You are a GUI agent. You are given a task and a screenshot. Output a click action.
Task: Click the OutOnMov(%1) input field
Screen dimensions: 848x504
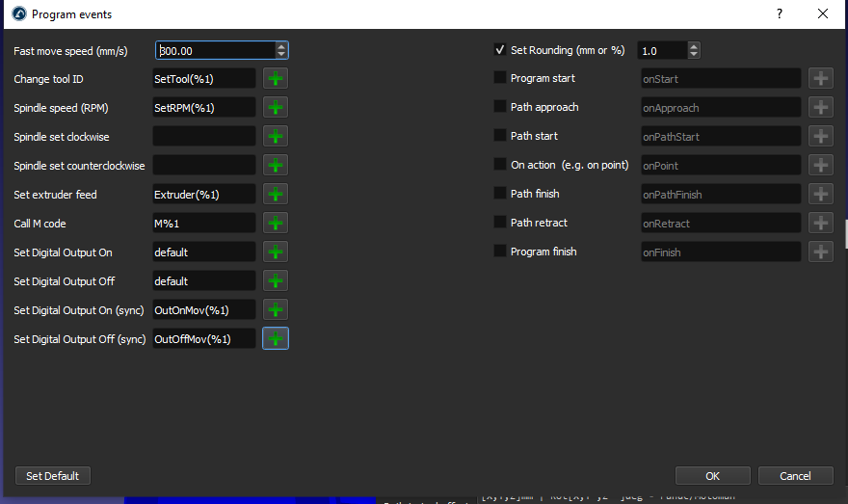pos(204,310)
